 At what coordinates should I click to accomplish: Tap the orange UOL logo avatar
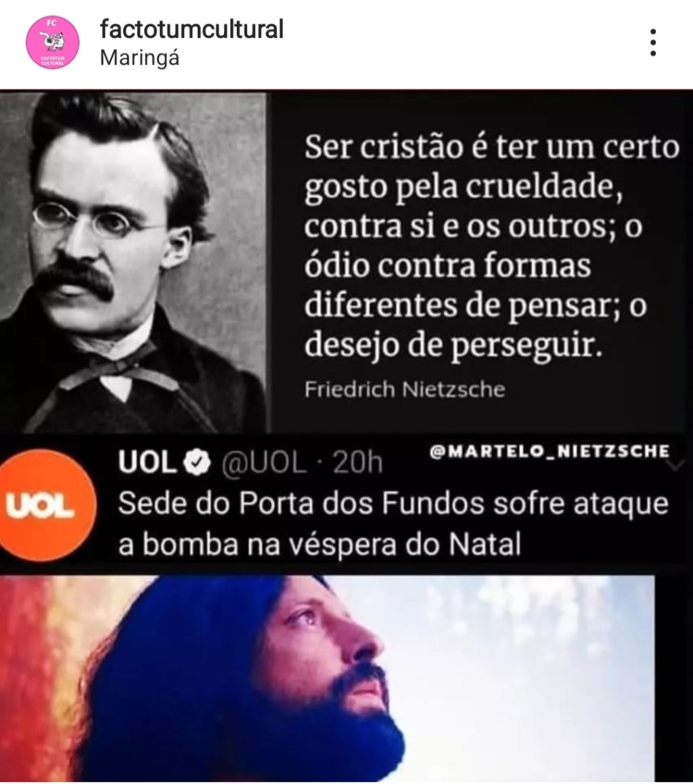pos(45,506)
